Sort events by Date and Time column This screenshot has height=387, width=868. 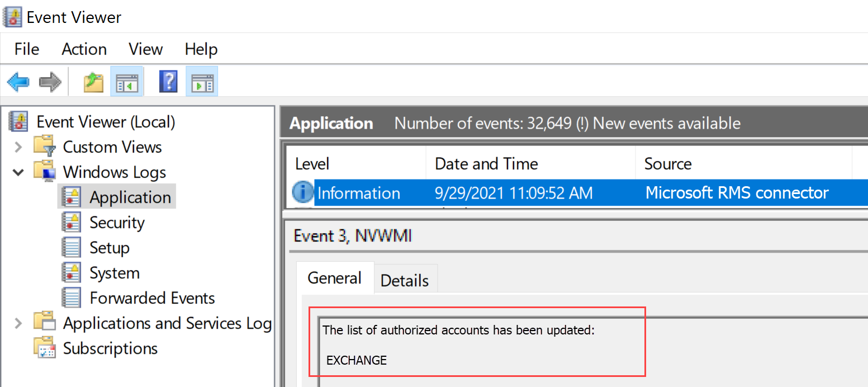486,164
